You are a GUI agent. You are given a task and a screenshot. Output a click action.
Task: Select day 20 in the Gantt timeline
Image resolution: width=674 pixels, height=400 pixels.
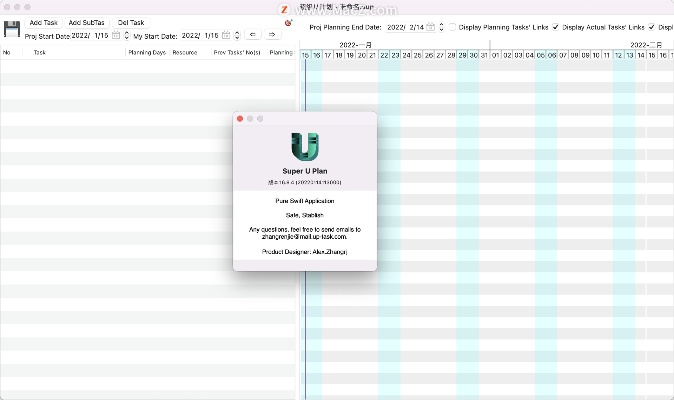362,55
